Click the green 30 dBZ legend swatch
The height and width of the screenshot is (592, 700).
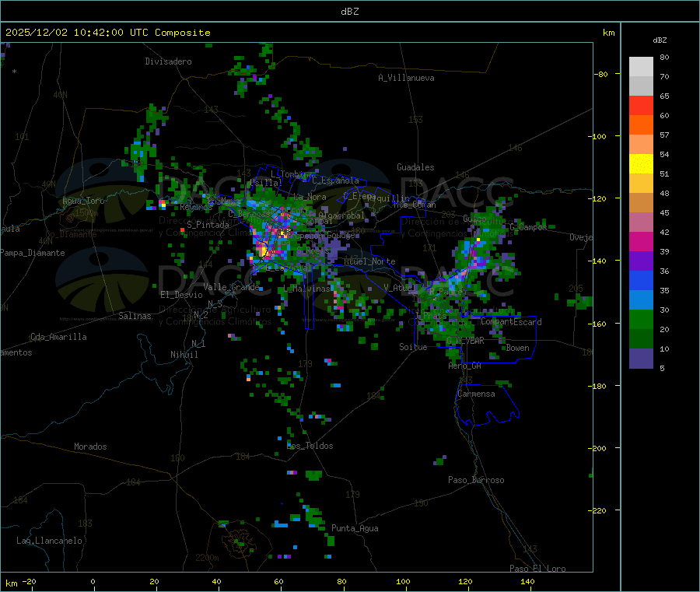coord(641,319)
